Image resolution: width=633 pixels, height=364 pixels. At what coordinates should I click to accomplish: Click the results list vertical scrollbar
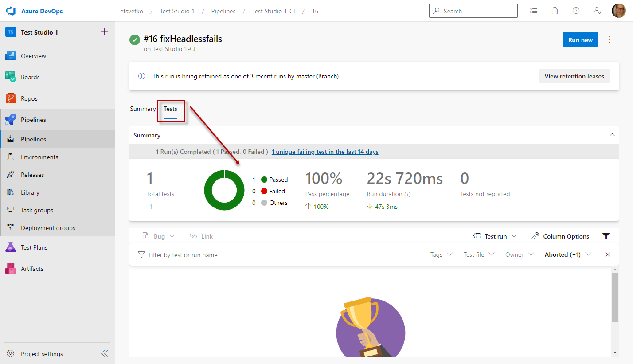pyautogui.click(x=615, y=297)
